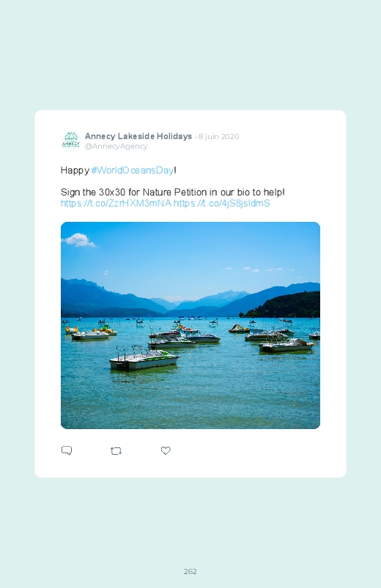The image size is (381, 588).
Task: Open the lake boats photo
Action: pyautogui.click(x=190, y=325)
